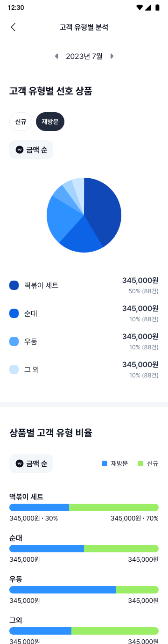Go to next month arrow
The image size is (168, 644).
(112, 56)
